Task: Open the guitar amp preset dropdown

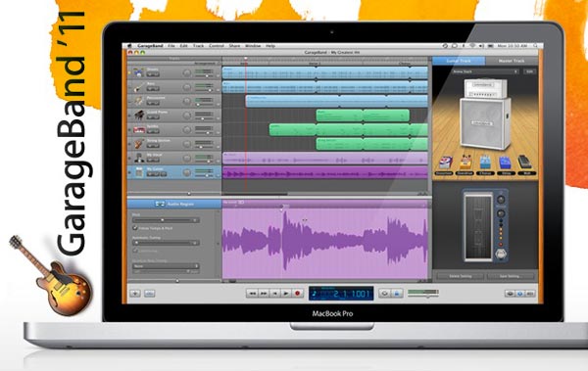Action: (x=485, y=71)
